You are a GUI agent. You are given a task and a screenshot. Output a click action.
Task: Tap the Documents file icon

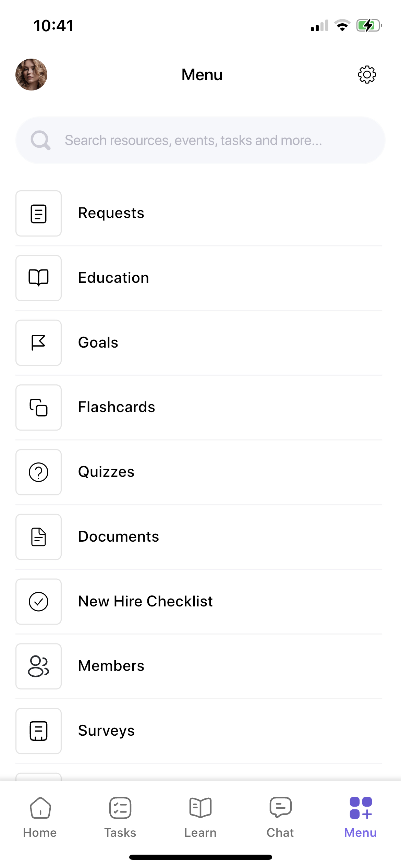click(x=38, y=537)
